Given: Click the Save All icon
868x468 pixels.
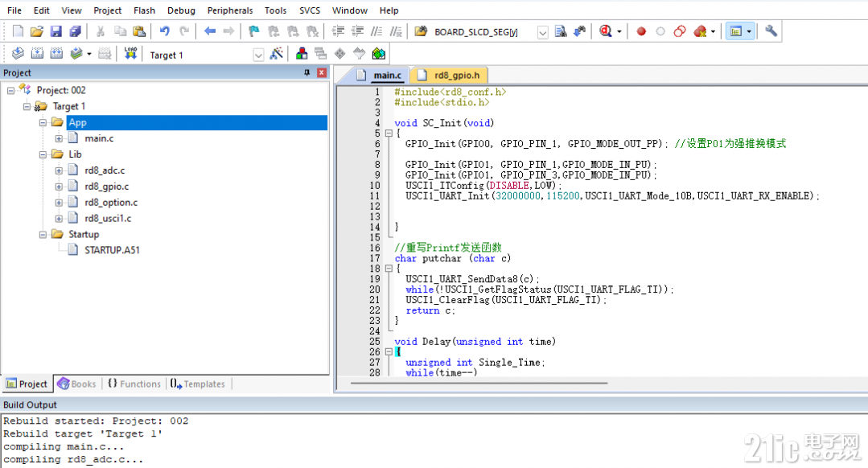Looking at the screenshot, I should [76, 31].
